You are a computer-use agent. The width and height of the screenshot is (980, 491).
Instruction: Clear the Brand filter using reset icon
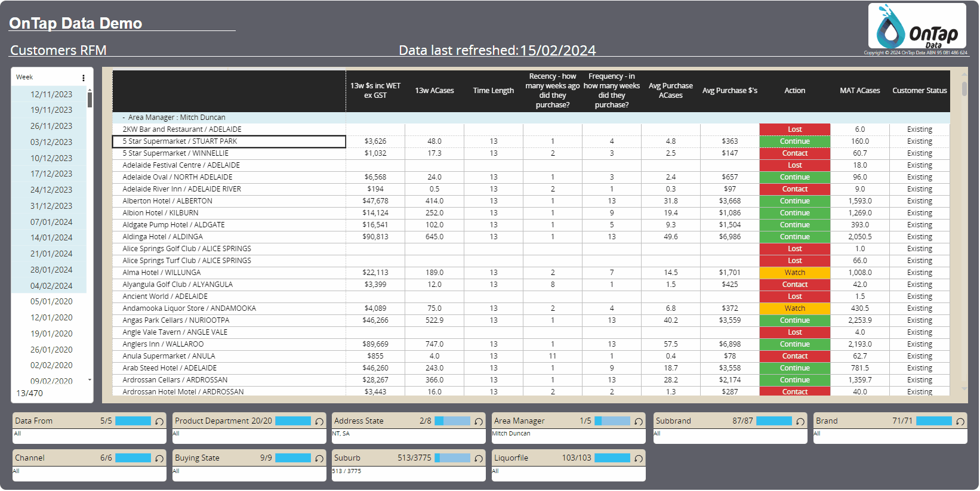pos(960,422)
